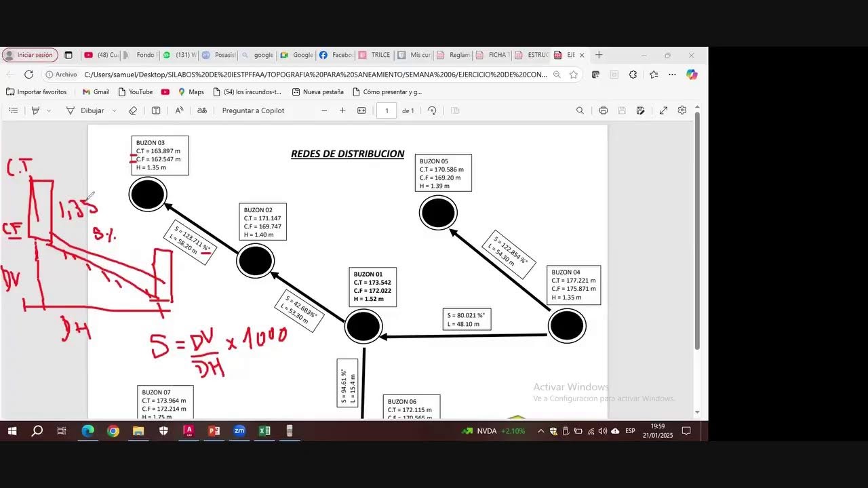Open the PDF table of contents panel
This screenshot has height=488, width=868.
tap(13, 110)
